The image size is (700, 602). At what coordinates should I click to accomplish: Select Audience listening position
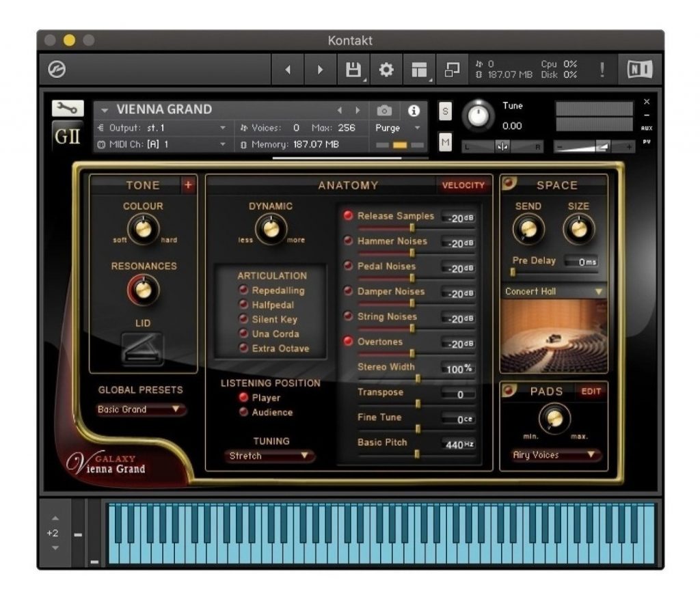pyautogui.click(x=244, y=412)
